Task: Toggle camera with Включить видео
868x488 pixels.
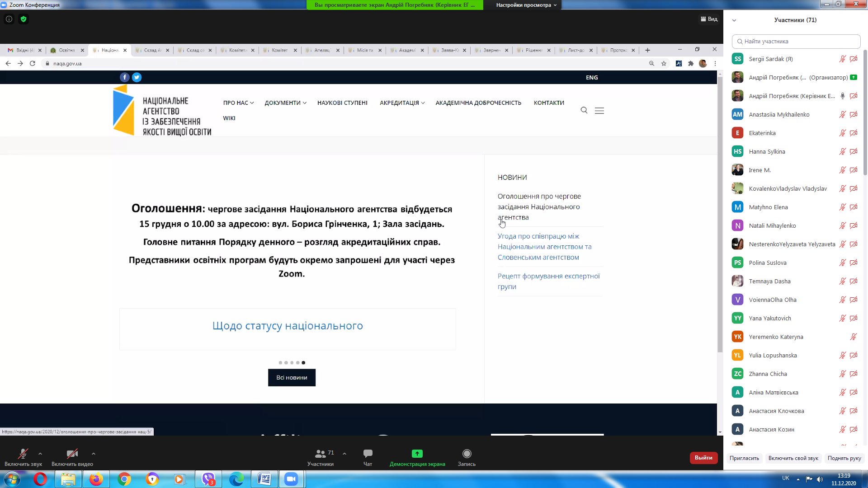Action: 72,457
